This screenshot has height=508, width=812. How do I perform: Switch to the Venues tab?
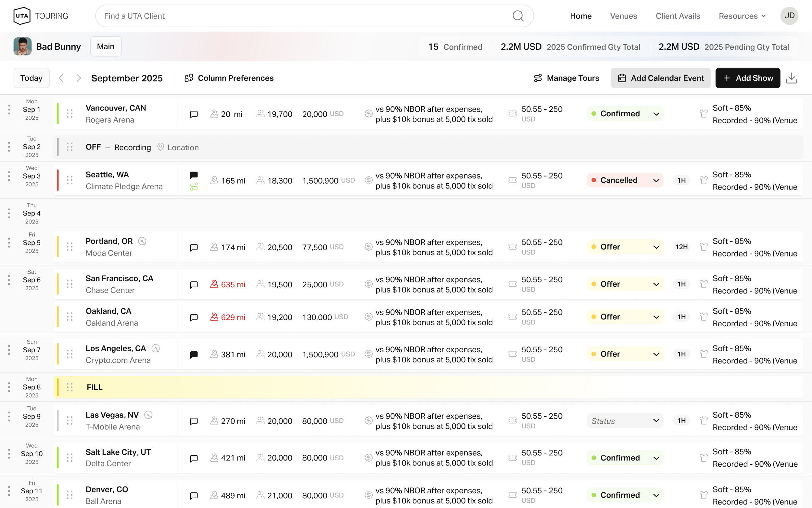click(x=623, y=16)
